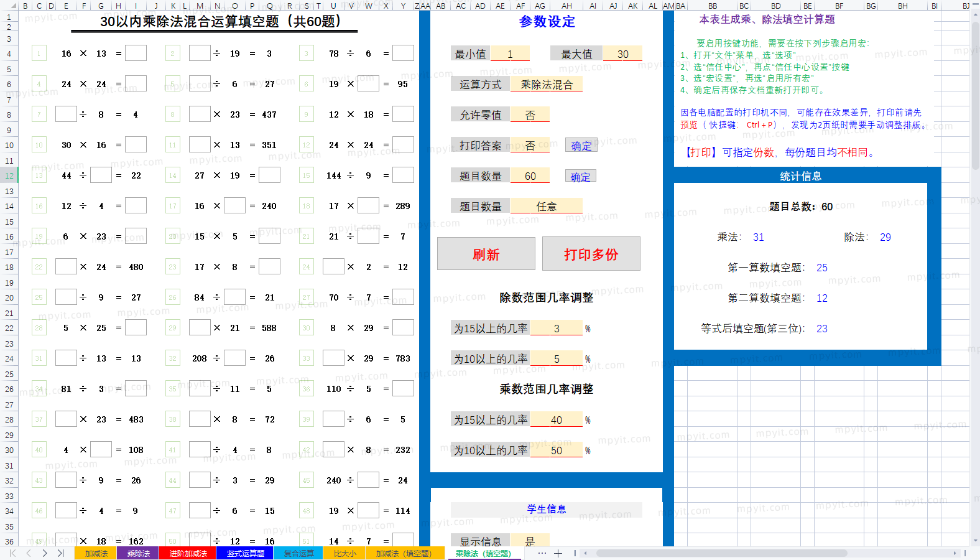Select the 题目数量 field showing 60

coord(530,176)
